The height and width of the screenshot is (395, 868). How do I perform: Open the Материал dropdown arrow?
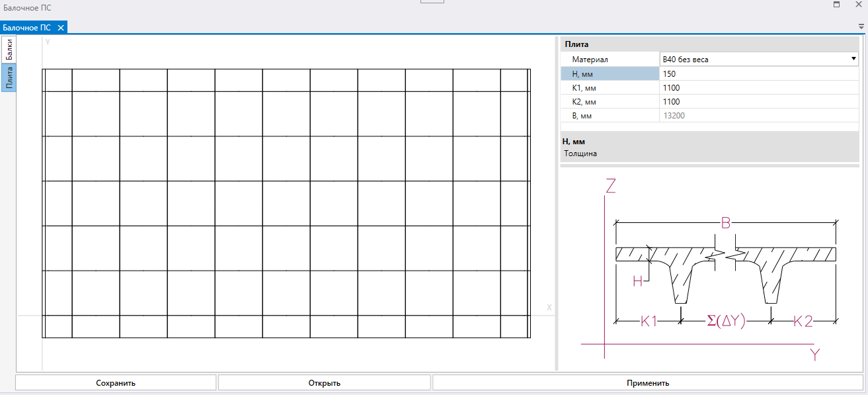click(854, 60)
